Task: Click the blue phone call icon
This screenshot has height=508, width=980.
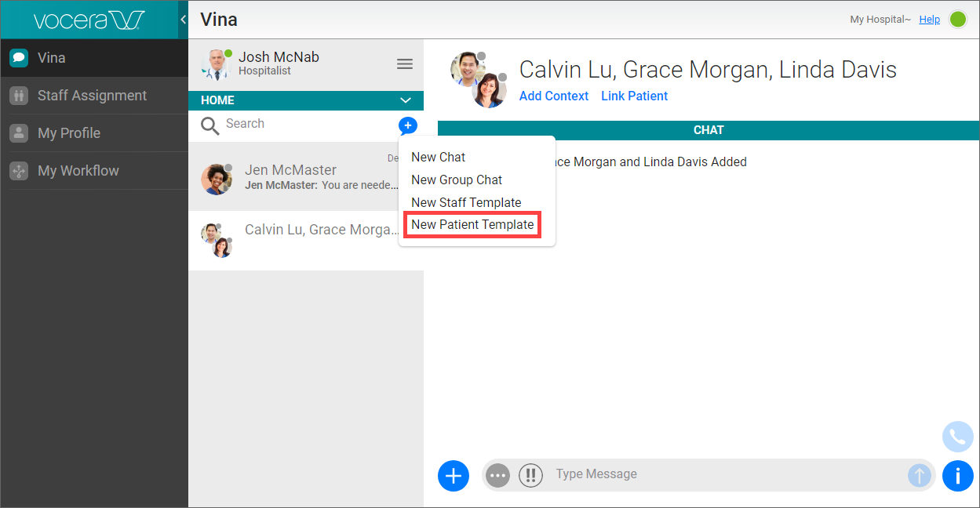Action: pos(957,437)
